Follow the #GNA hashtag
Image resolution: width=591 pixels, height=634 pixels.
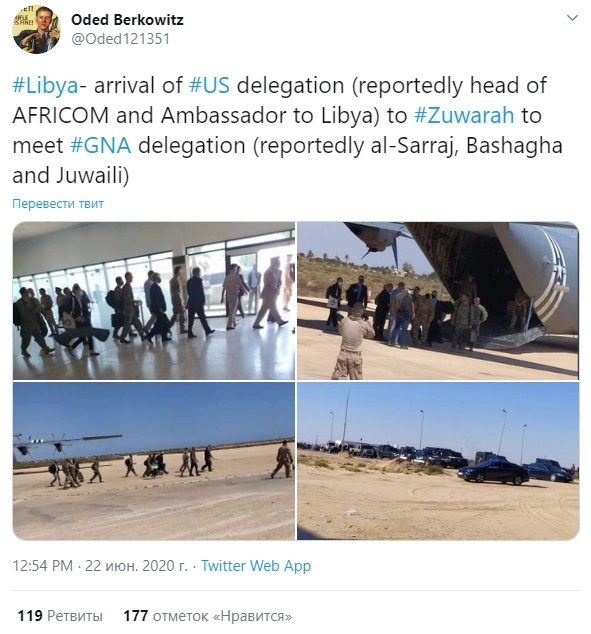(101, 146)
